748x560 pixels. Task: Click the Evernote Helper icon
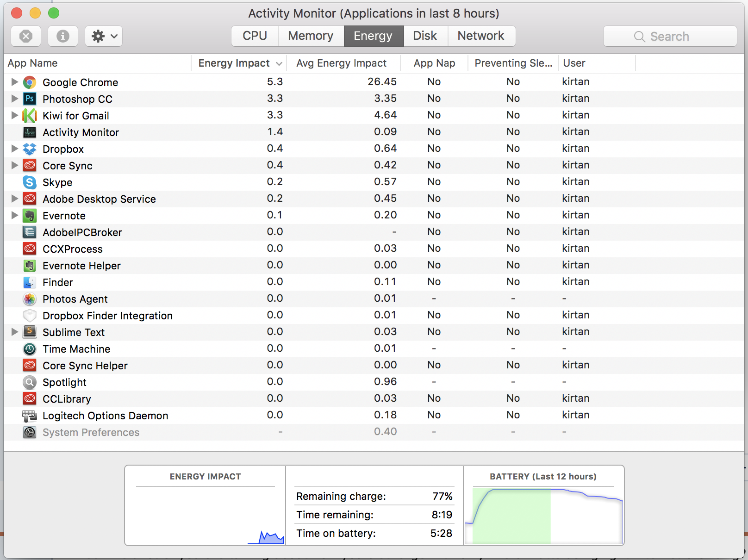coord(30,266)
